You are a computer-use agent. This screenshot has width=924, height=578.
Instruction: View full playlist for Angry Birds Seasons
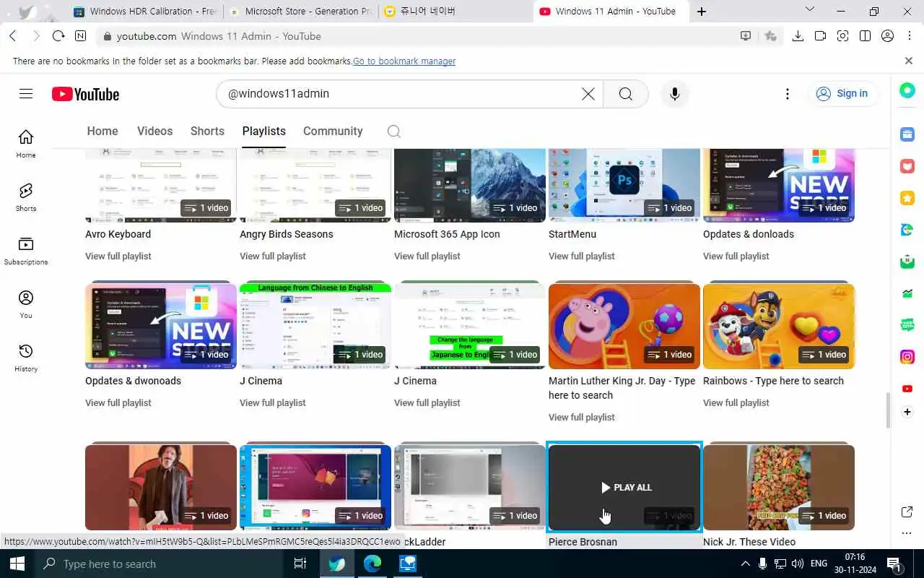click(x=273, y=256)
